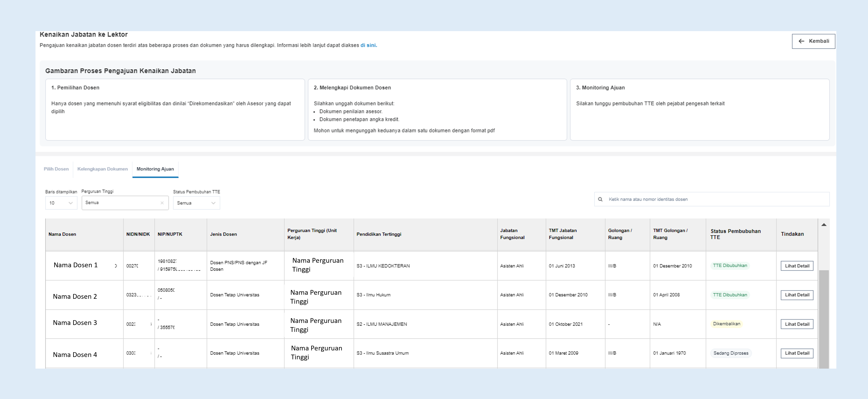Click Lihat Detail for Nama Dosen 3

[797, 324]
